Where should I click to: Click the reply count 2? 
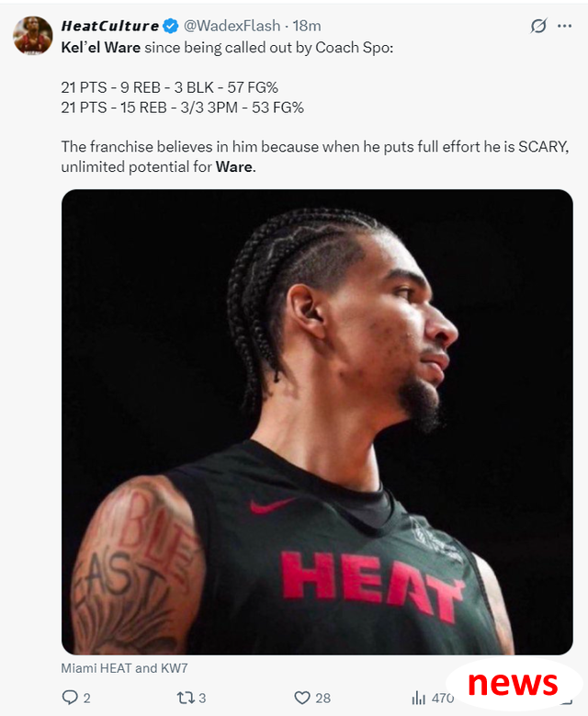tap(86, 698)
